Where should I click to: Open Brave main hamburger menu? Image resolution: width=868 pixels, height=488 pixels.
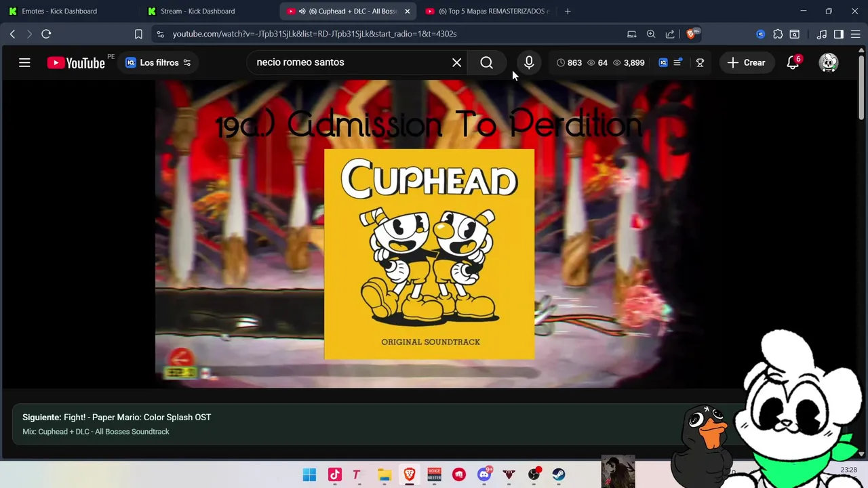point(856,34)
